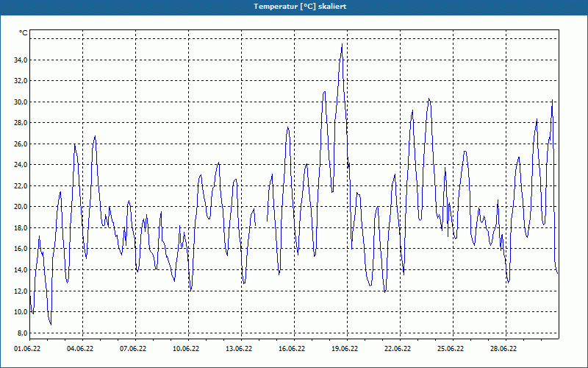Click the y-axis value 12,0
The height and width of the screenshot is (368, 588).
[20, 291]
